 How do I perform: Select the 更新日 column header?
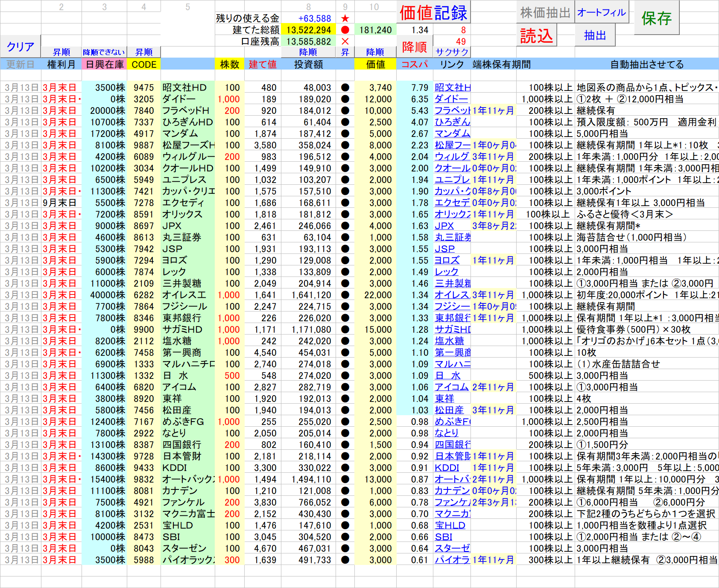20,64
